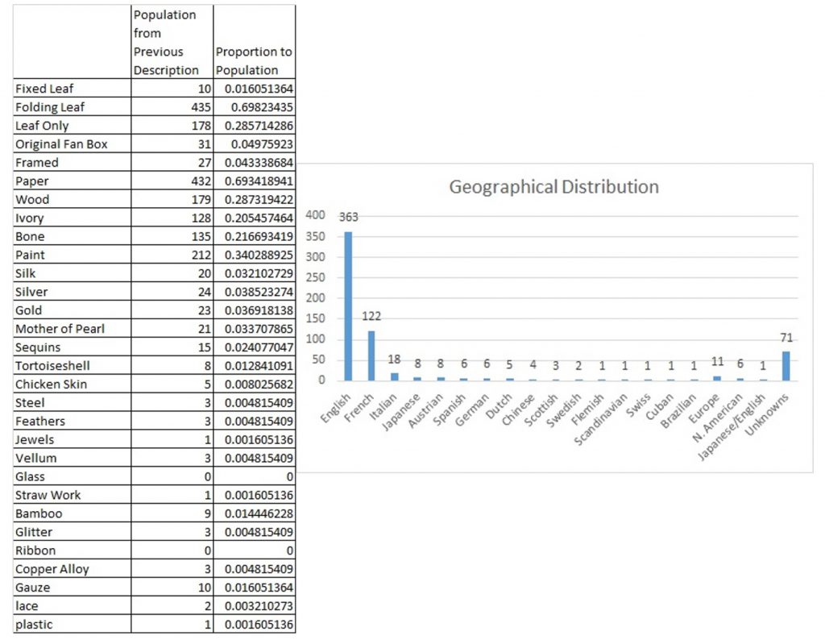Click the 122 data label above French
Image resolution: width=825 pixels, height=644 pixels.
(x=371, y=316)
